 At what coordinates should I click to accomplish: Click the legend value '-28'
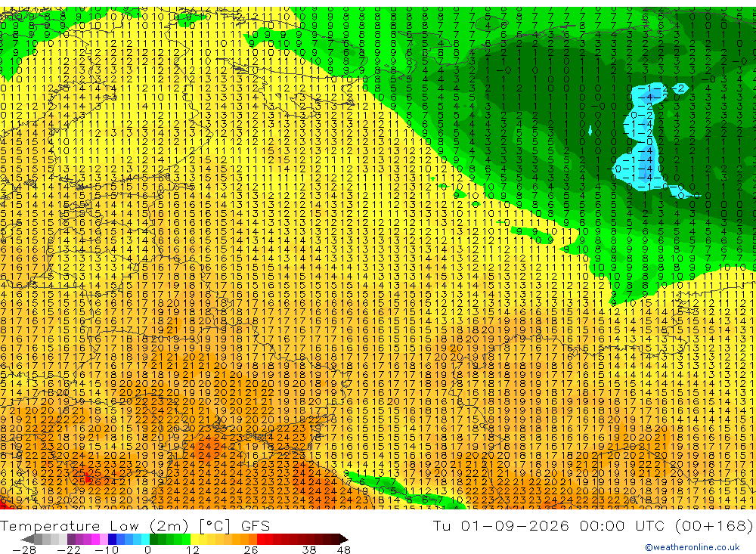tap(24, 549)
